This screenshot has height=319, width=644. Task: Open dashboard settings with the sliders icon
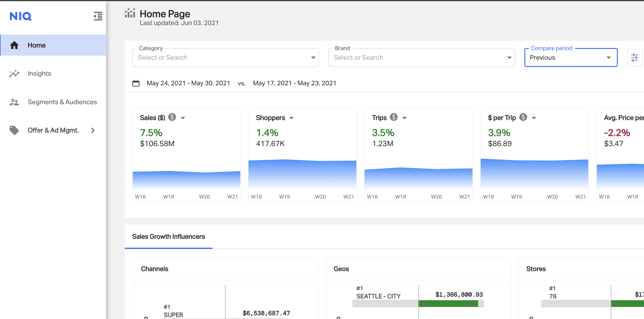635,57
